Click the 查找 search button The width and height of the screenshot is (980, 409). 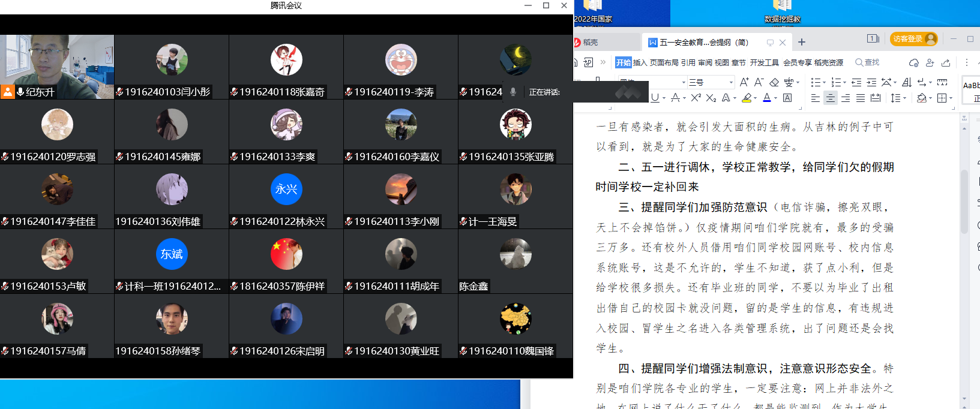point(867,62)
